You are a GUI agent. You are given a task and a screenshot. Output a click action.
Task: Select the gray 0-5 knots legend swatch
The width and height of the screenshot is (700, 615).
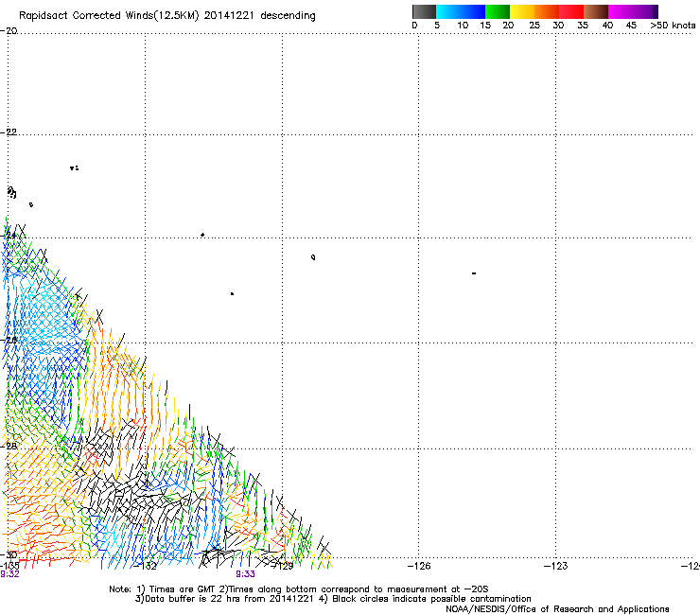point(424,11)
